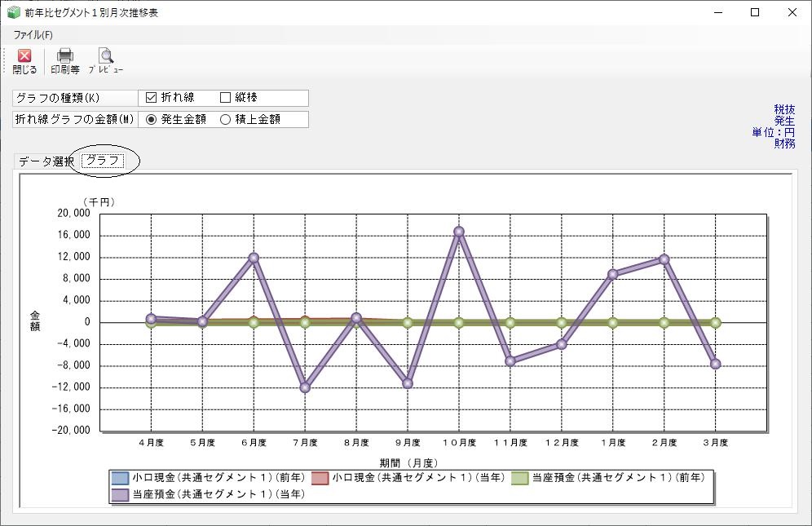Click the 閉じる close icon in toolbar
Image resolution: width=812 pixels, height=526 pixels.
pyautogui.click(x=24, y=56)
